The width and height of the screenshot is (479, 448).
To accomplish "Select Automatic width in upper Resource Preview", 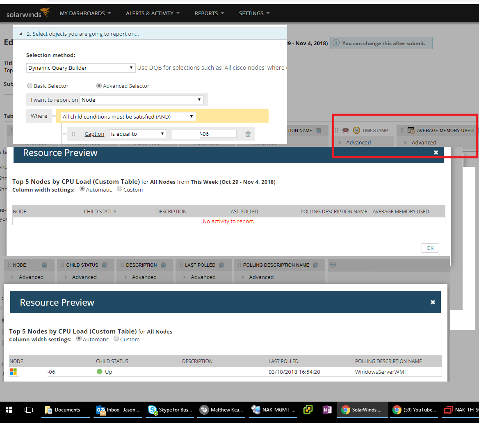I will (x=82, y=189).
